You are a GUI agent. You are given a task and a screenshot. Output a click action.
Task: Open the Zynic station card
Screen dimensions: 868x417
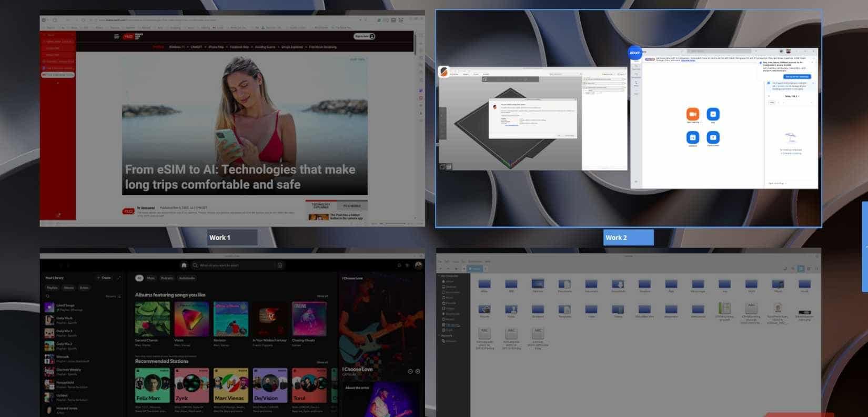pyautogui.click(x=191, y=385)
